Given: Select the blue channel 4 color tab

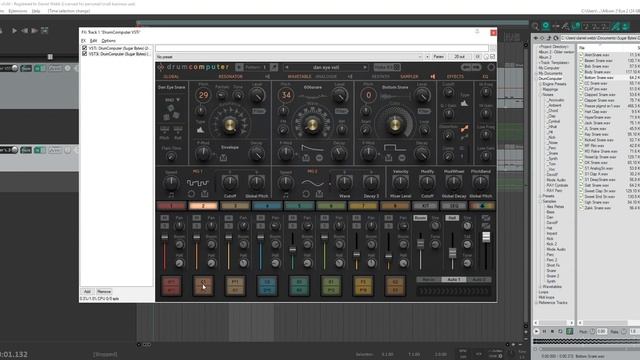Looking at the screenshot, I should pos(267,206).
